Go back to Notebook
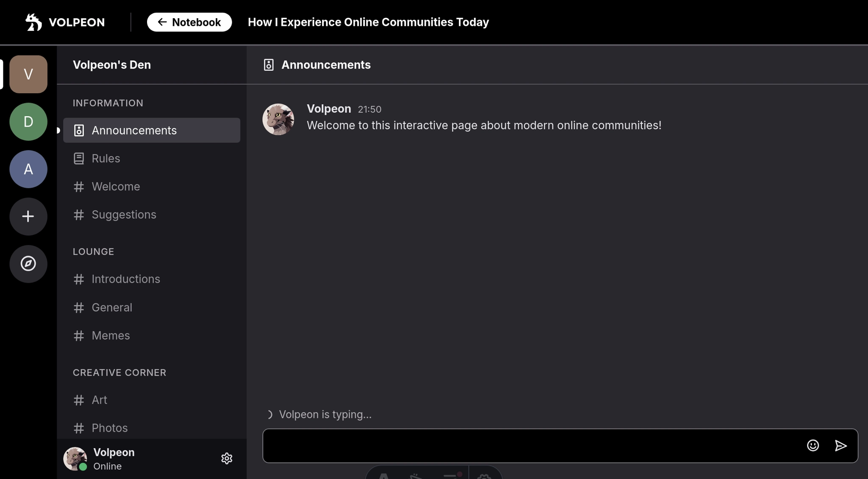This screenshot has height=479, width=868. click(x=189, y=22)
